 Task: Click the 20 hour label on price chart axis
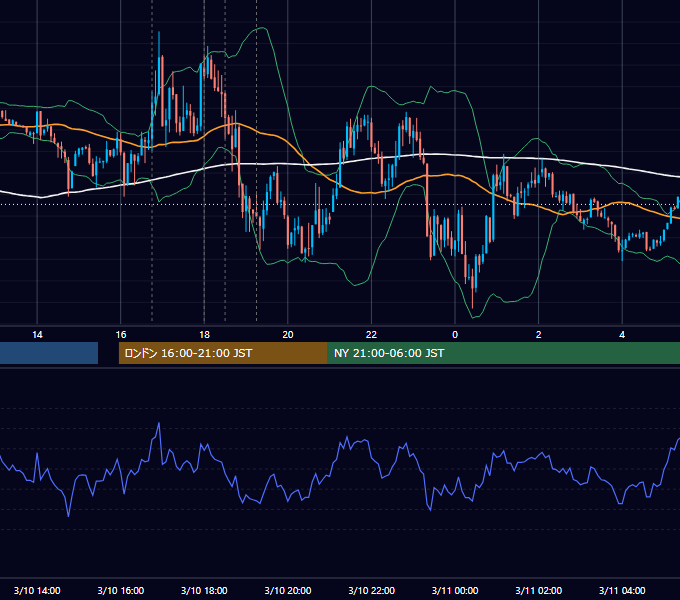pyautogui.click(x=288, y=335)
